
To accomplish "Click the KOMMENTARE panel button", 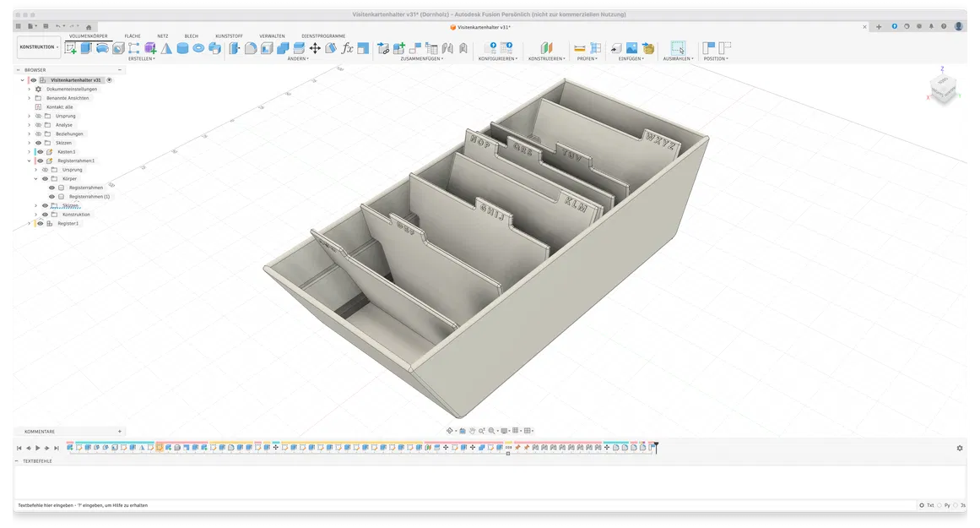I will click(x=40, y=431).
